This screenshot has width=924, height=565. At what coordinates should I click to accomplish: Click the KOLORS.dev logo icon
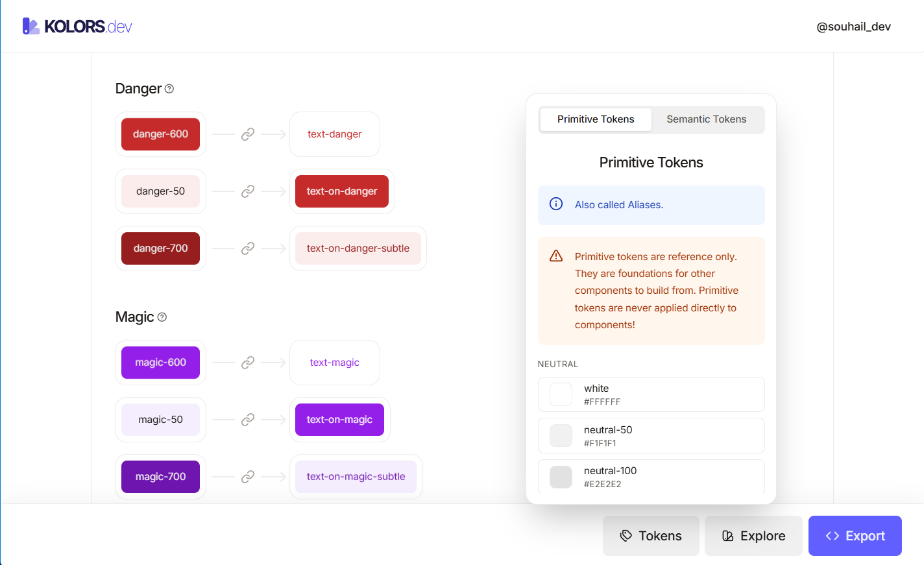[30, 25]
